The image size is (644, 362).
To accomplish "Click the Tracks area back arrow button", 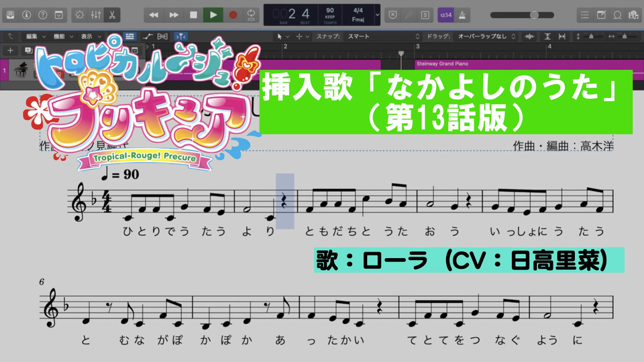I will point(10,36).
